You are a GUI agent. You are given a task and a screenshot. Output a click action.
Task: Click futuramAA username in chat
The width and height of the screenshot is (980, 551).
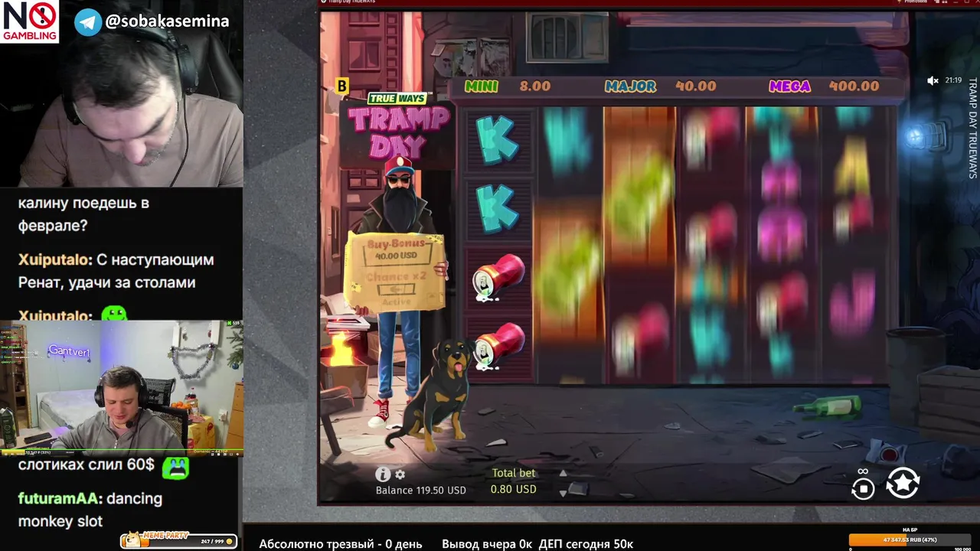[58, 498]
